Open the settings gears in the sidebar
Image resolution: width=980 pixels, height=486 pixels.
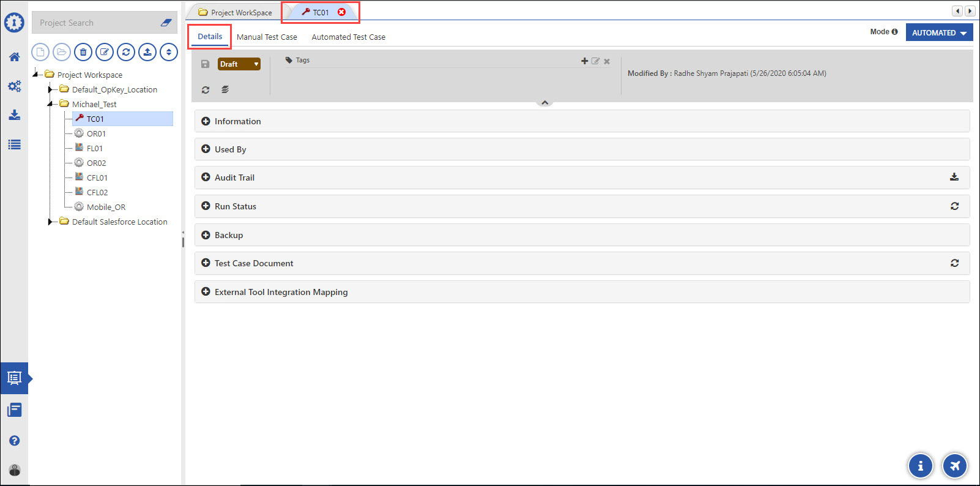click(x=14, y=86)
